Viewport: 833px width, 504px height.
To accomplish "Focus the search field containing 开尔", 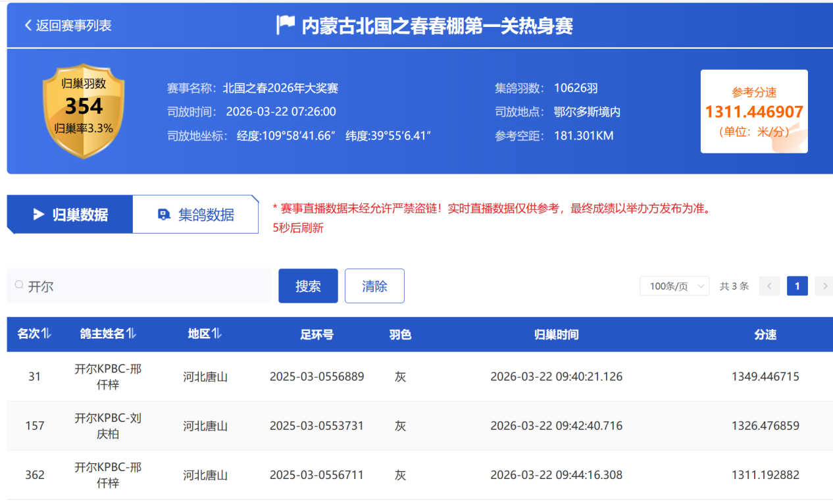I will [x=145, y=286].
